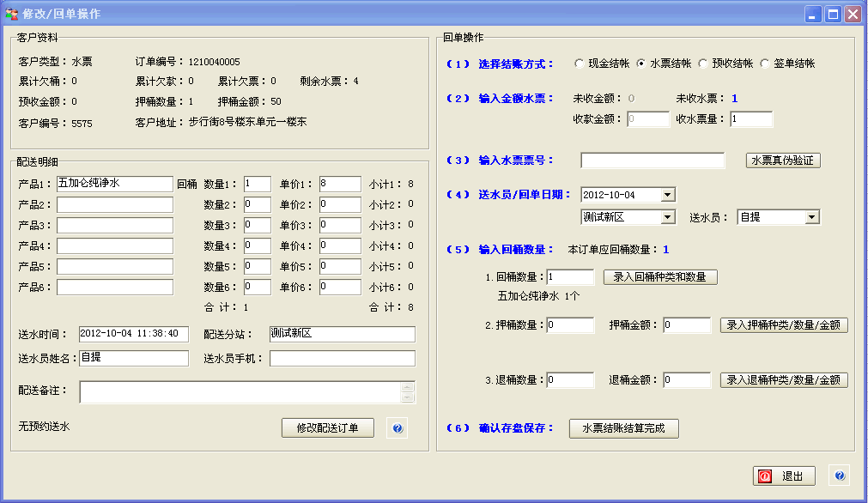Click the 回桶 label beside 产品1

[x=187, y=185]
